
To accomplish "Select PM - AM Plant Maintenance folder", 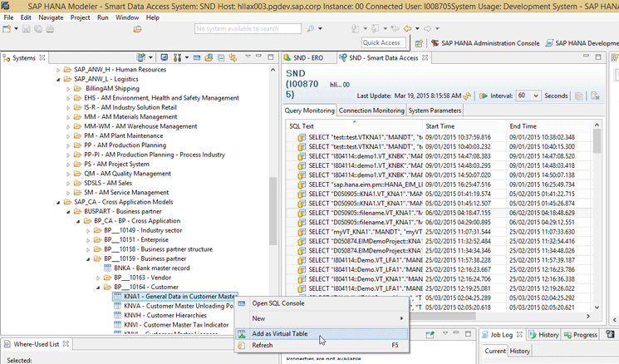I will click(x=123, y=135).
